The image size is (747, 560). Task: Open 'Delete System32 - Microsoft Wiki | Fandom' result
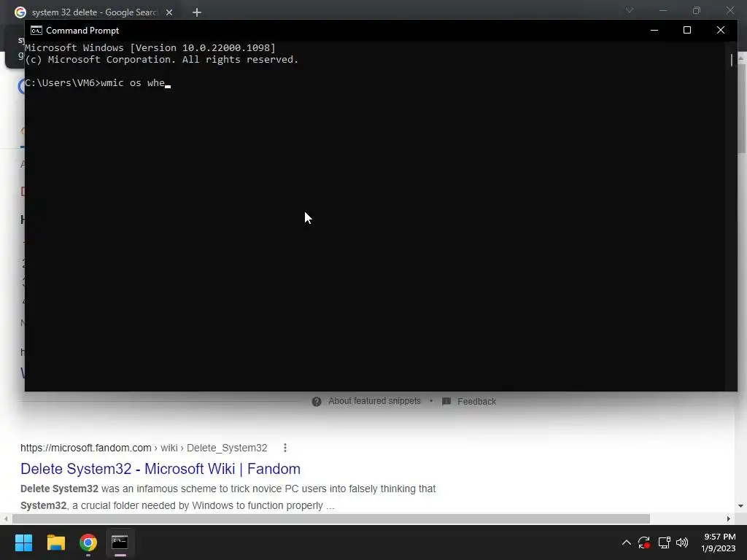(160, 469)
